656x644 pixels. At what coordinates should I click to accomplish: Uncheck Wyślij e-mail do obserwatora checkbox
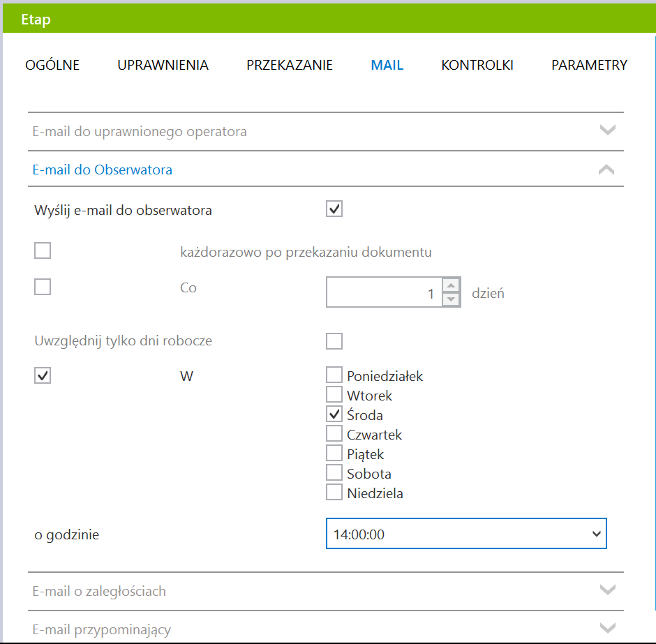click(334, 209)
